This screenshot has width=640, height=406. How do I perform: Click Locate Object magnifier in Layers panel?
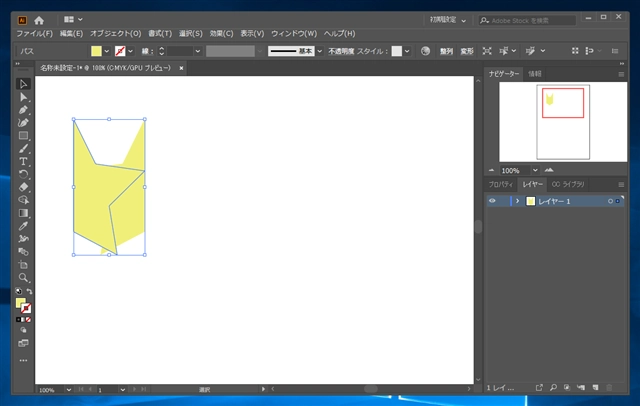553,388
